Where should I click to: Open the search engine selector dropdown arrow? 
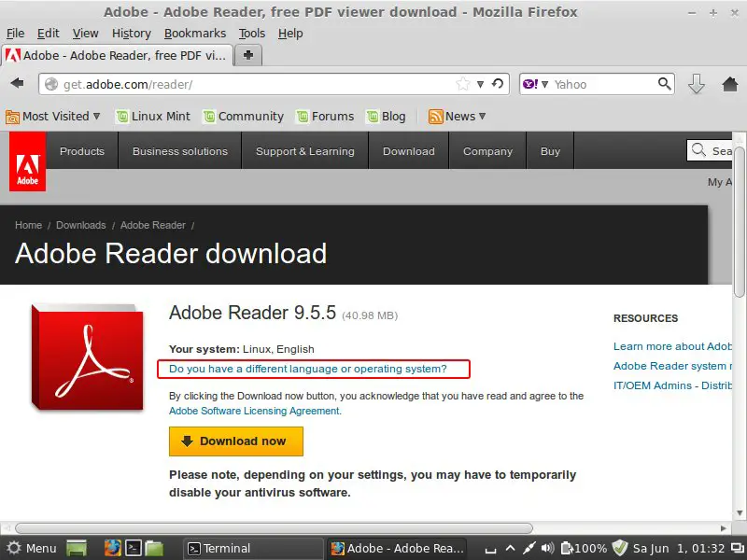coord(544,84)
